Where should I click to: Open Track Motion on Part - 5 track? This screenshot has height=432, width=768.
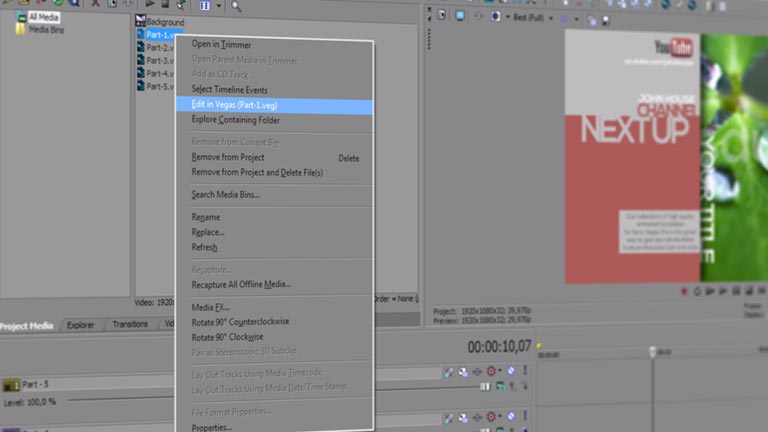tap(463, 372)
